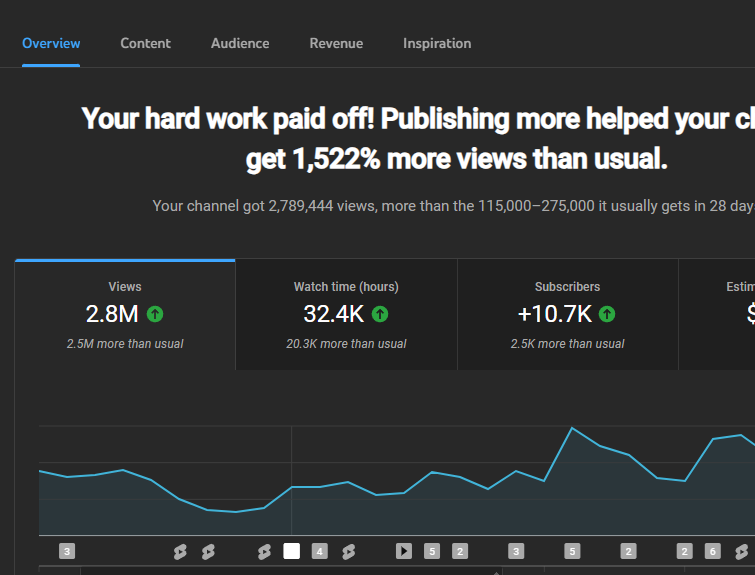
Task: Click the "3" marker at the chart's start
Action: (67, 551)
